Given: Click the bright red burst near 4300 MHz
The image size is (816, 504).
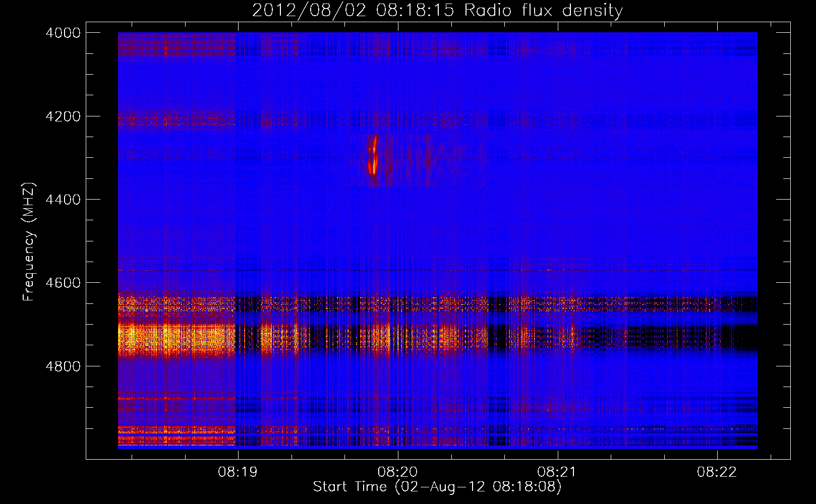Looking at the screenshot, I should 373,155.
